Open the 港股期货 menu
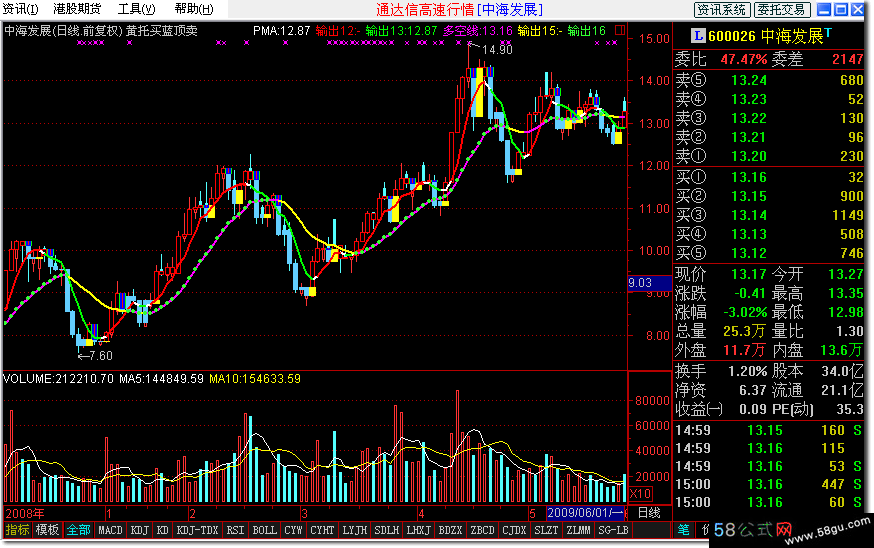 77,9
